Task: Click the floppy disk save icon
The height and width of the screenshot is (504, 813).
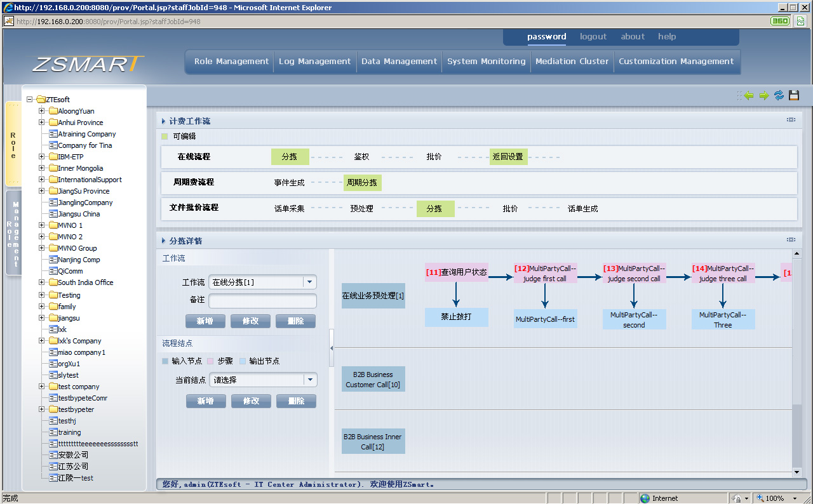Action: (794, 95)
